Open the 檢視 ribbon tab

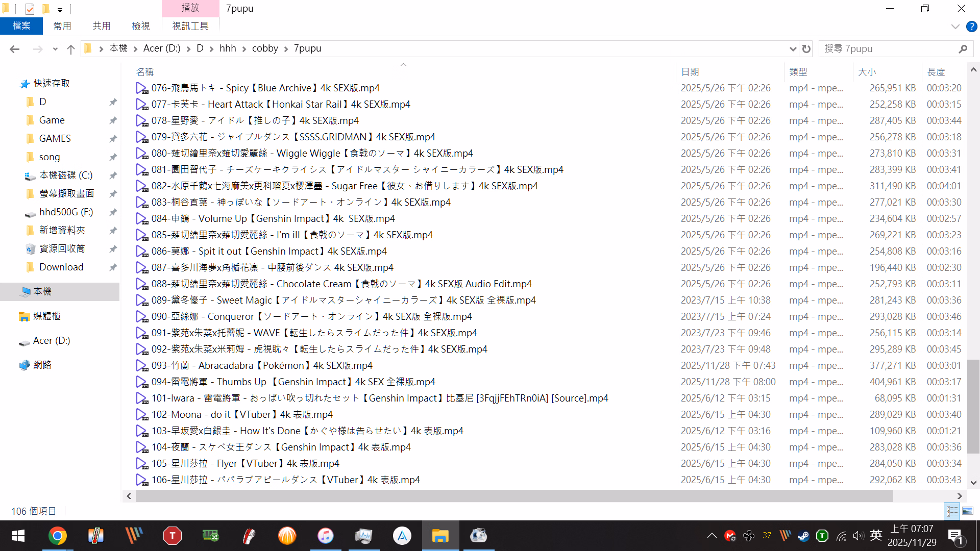(x=140, y=26)
